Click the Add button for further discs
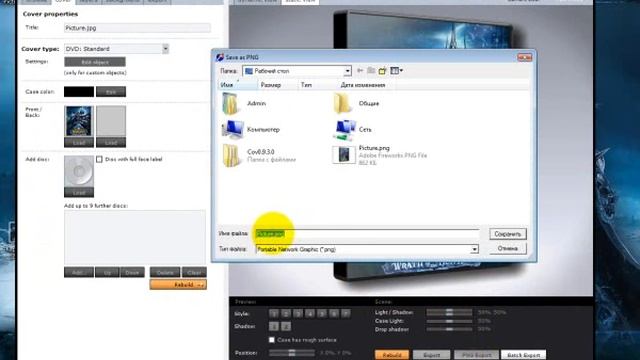 coord(79,272)
